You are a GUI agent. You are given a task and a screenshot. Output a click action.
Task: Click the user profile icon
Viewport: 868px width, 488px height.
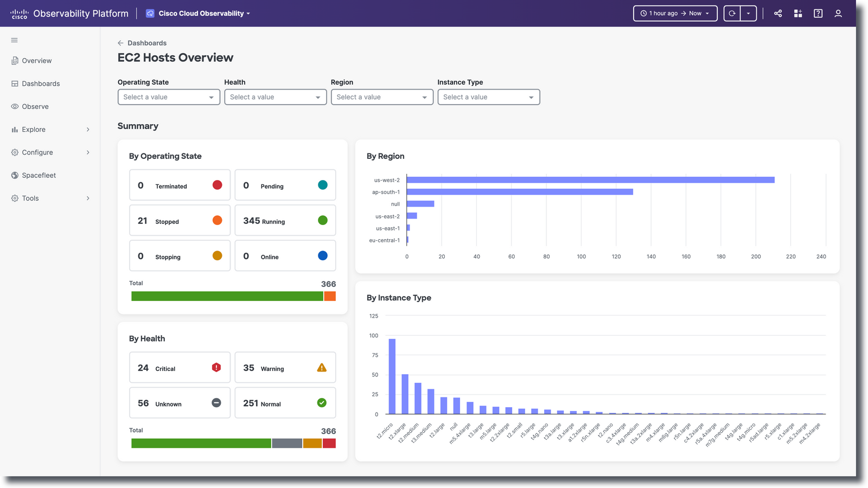point(838,14)
